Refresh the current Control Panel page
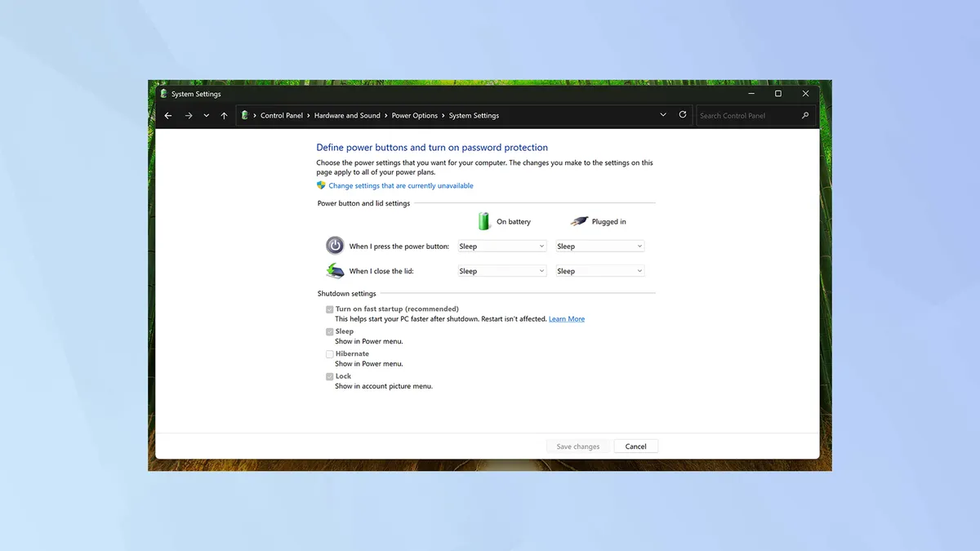This screenshot has width=980, height=551. pos(683,114)
